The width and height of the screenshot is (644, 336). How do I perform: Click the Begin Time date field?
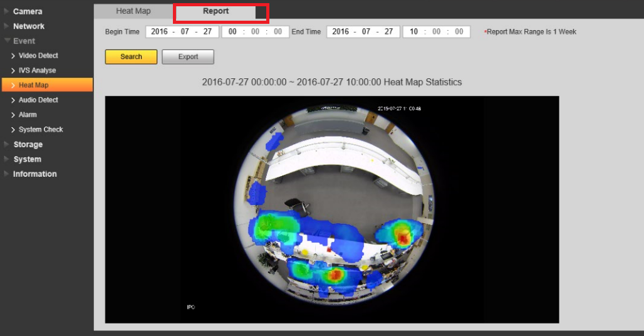[x=181, y=31]
